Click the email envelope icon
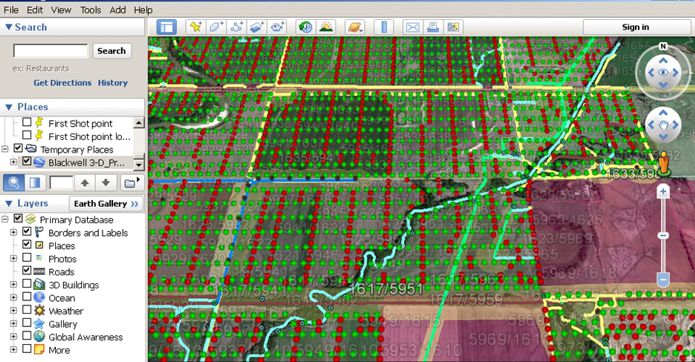 (412, 27)
